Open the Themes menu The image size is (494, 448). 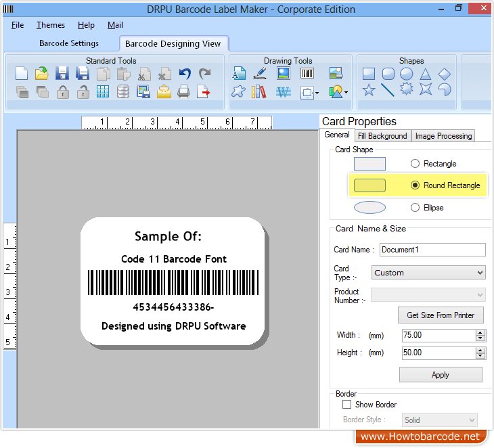tap(51, 25)
